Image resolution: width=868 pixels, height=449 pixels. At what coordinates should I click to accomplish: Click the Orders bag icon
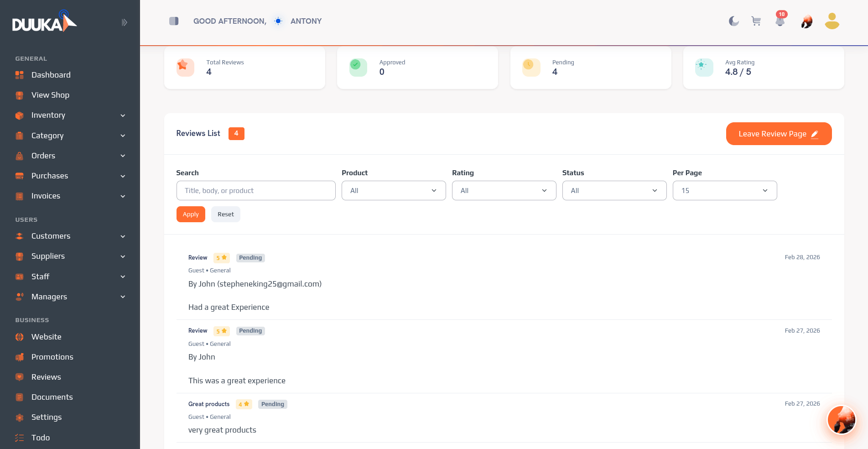tap(19, 156)
